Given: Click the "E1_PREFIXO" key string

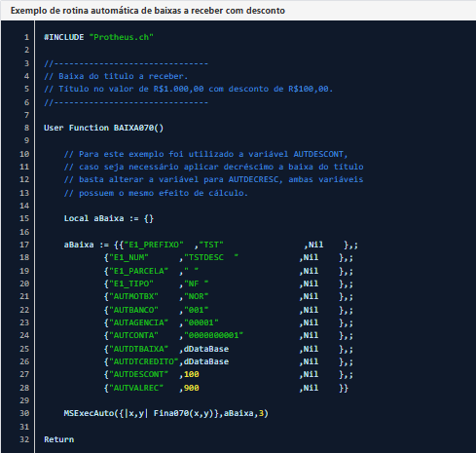Looking at the screenshot, I should click(154, 245).
